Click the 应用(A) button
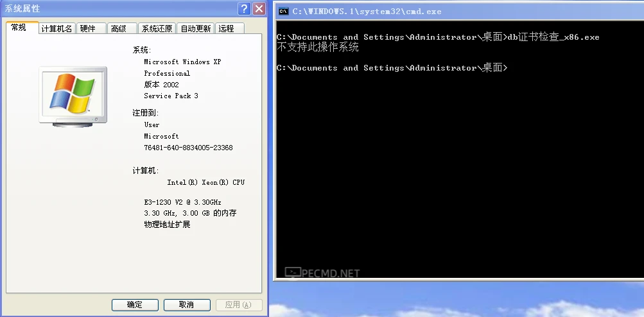Image resolution: width=644 pixels, height=317 pixels. pos(239,305)
